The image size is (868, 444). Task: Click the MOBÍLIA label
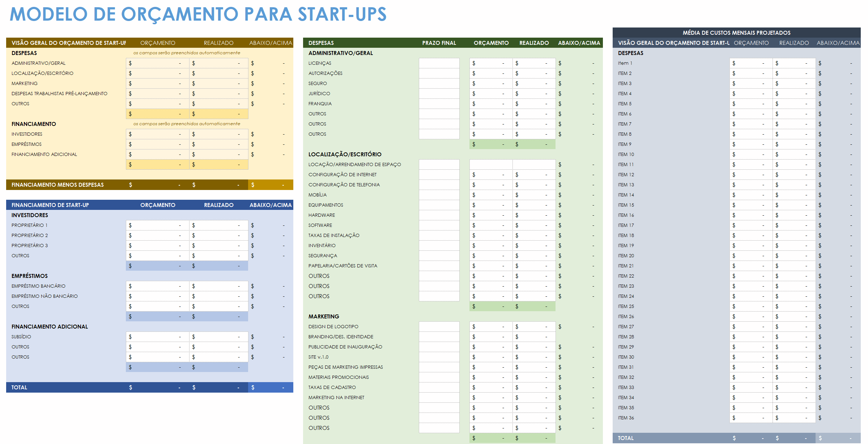pyautogui.click(x=318, y=195)
